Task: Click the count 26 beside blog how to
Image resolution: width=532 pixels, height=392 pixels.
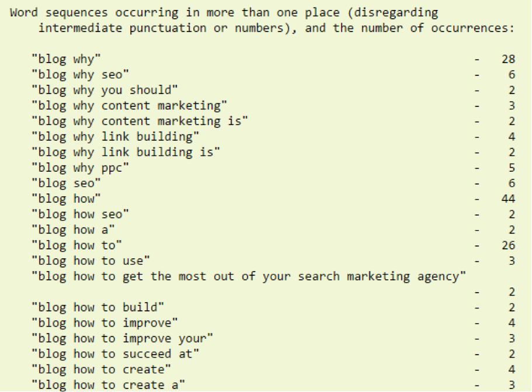Action: pyautogui.click(x=508, y=245)
